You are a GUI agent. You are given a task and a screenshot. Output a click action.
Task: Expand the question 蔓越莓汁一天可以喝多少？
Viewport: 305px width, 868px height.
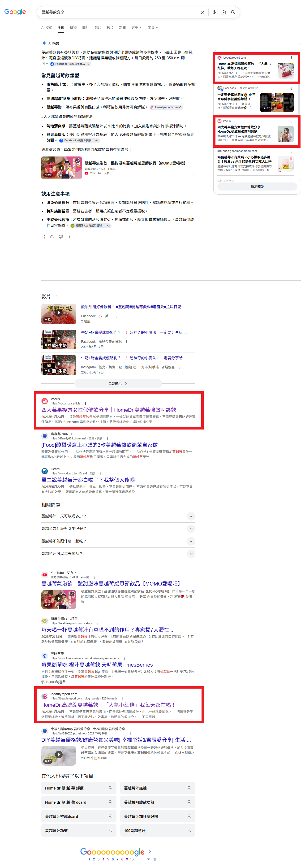tap(118, 516)
